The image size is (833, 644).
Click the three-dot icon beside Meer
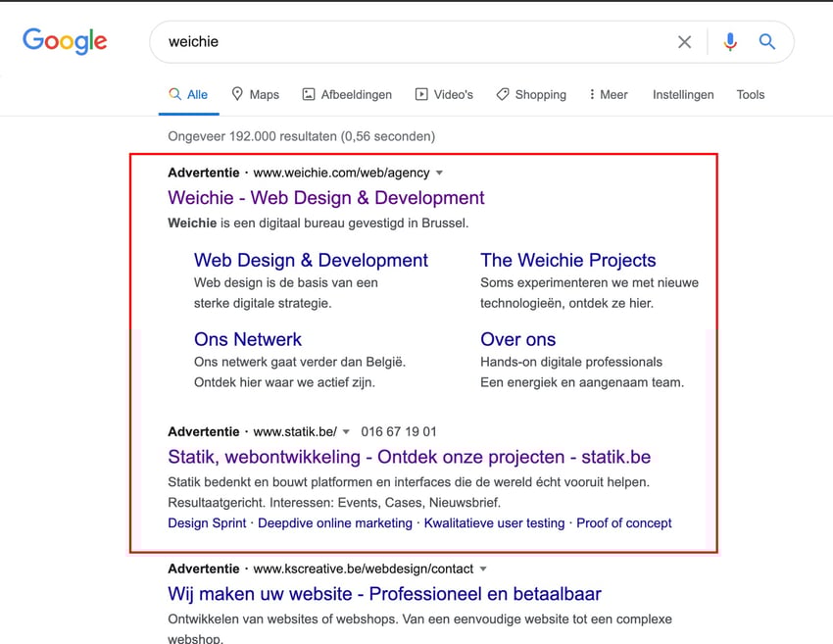tap(592, 94)
